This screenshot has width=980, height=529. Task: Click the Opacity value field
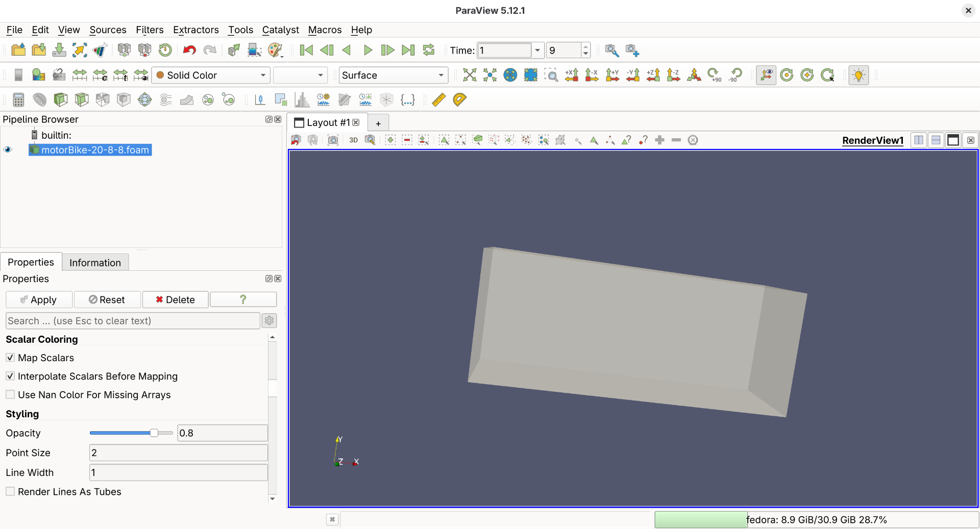pyautogui.click(x=222, y=433)
